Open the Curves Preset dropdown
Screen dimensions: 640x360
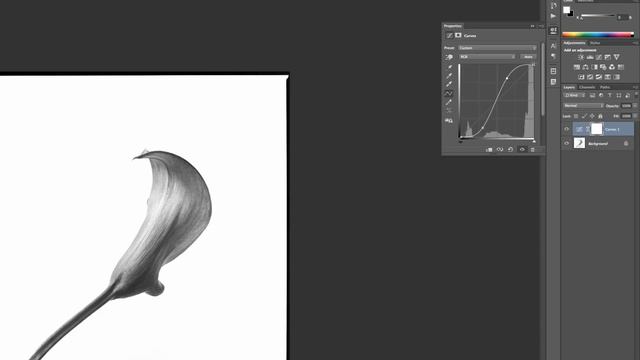click(x=498, y=48)
